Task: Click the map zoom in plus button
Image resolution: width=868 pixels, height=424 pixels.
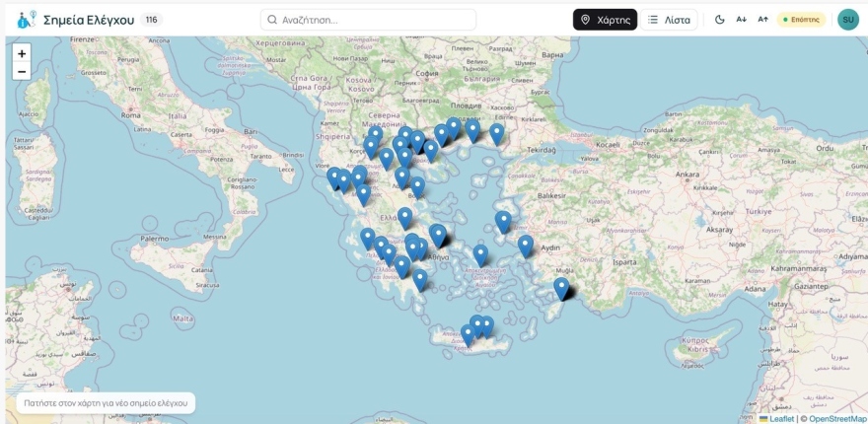Action: coord(22,53)
